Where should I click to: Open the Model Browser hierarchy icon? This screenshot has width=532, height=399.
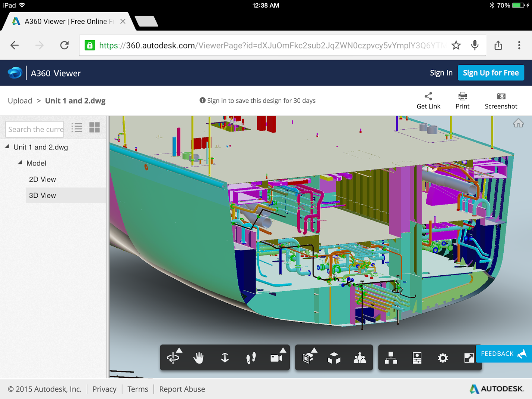[x=391, y=358]
